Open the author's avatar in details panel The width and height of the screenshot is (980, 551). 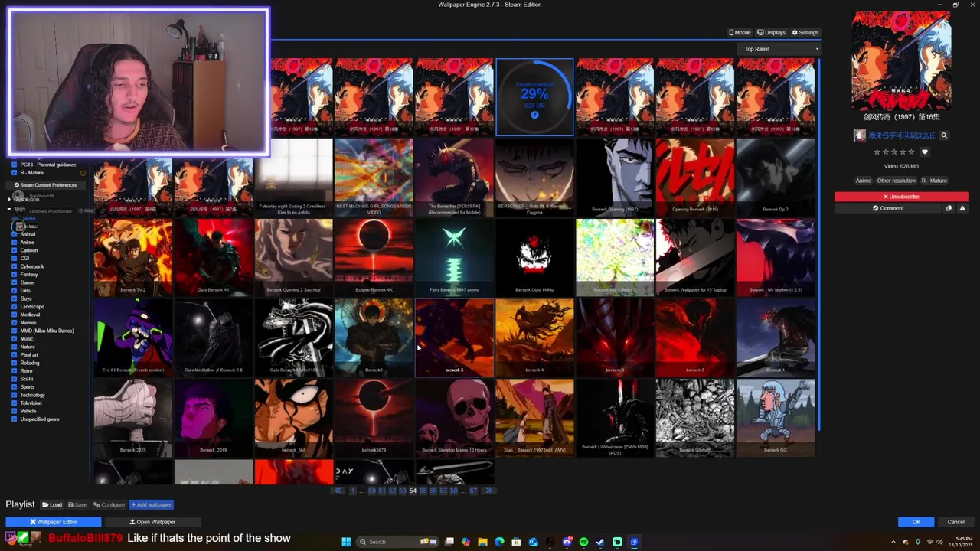pyautogui.click(x=860, y=135)
